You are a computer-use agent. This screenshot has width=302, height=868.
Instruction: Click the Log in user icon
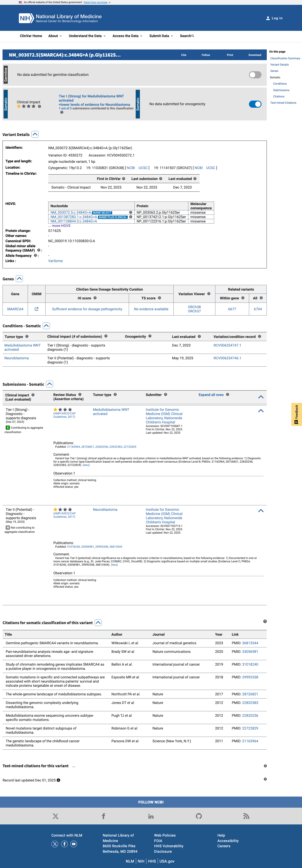(268, 18)
